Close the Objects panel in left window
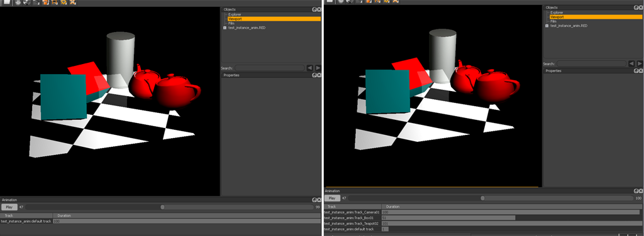Image resolution: width=644 pixels, height=236 pixels. pos(319,9)
